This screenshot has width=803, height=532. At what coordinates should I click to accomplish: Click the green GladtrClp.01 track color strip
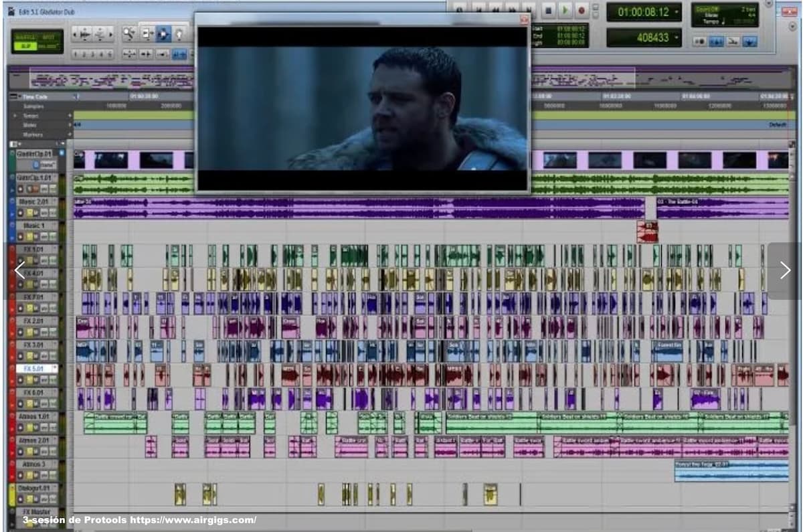11,161
